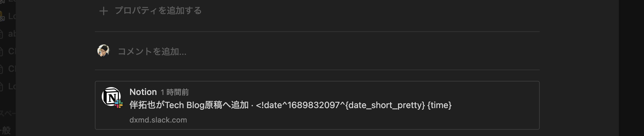Focus the コメントを追加... comment field
The height and width of the screenshot is (136, 644).
coord(152,51)
